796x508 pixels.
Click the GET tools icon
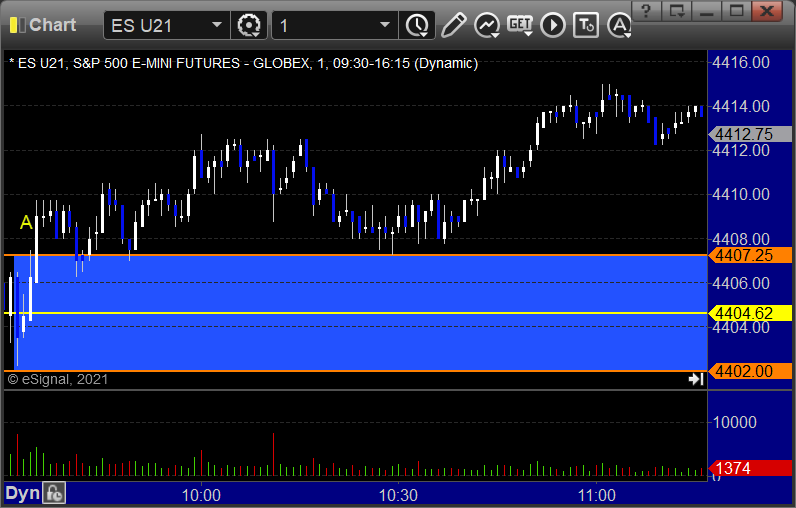[x=520, y=25]
